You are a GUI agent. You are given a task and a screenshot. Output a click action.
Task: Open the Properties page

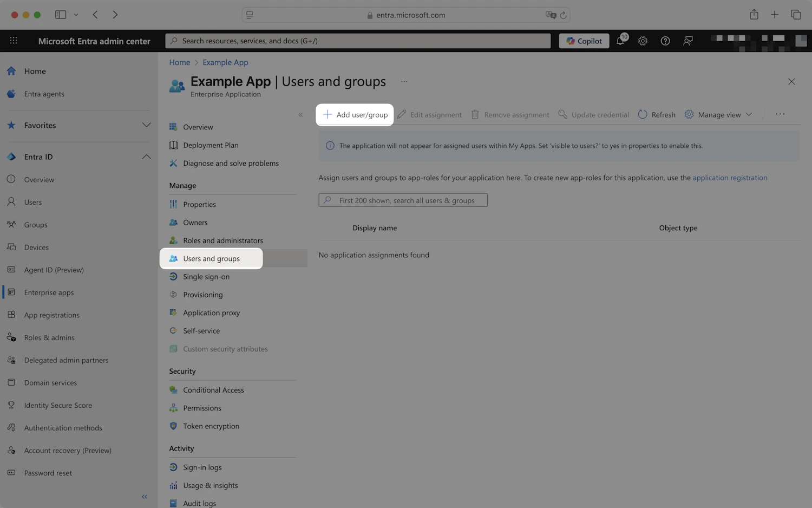[199, 204]
